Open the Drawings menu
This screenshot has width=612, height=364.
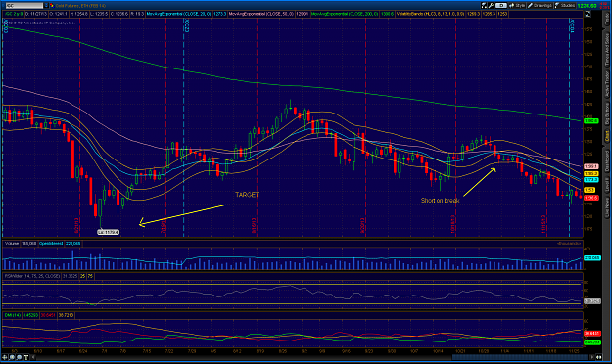(x=540, y=6)
